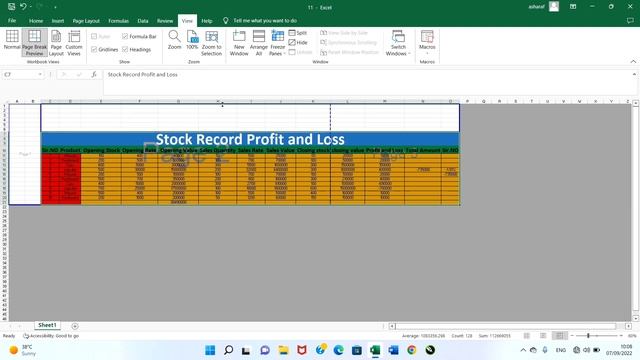Click the vertical scroll down arrow
This screenshot has width=640, height=360.
pos(636,318)
